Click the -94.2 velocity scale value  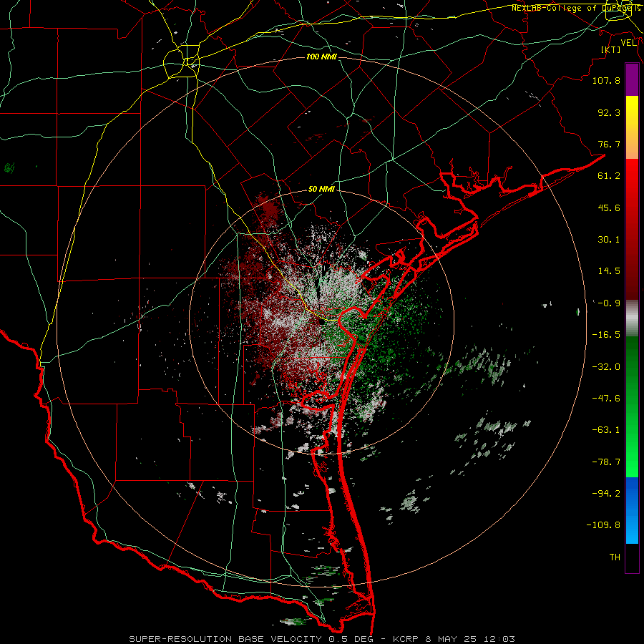[x=606, y=494]
